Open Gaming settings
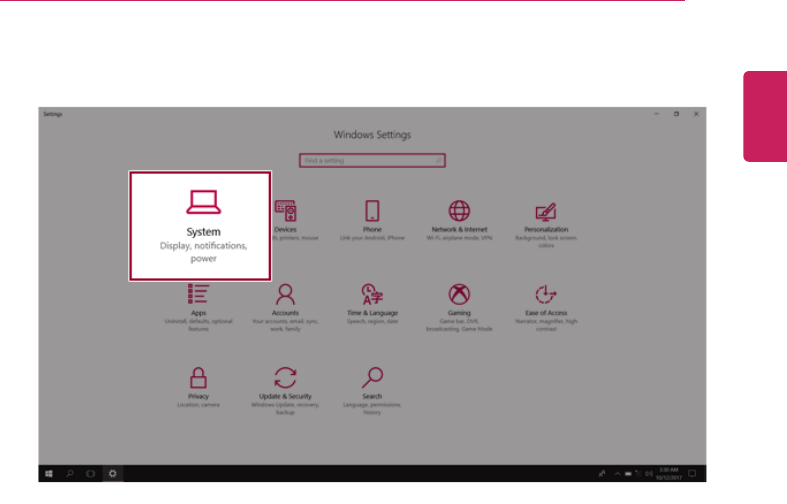787x504 pixels. pyautogui.click(x=459, y=307)
